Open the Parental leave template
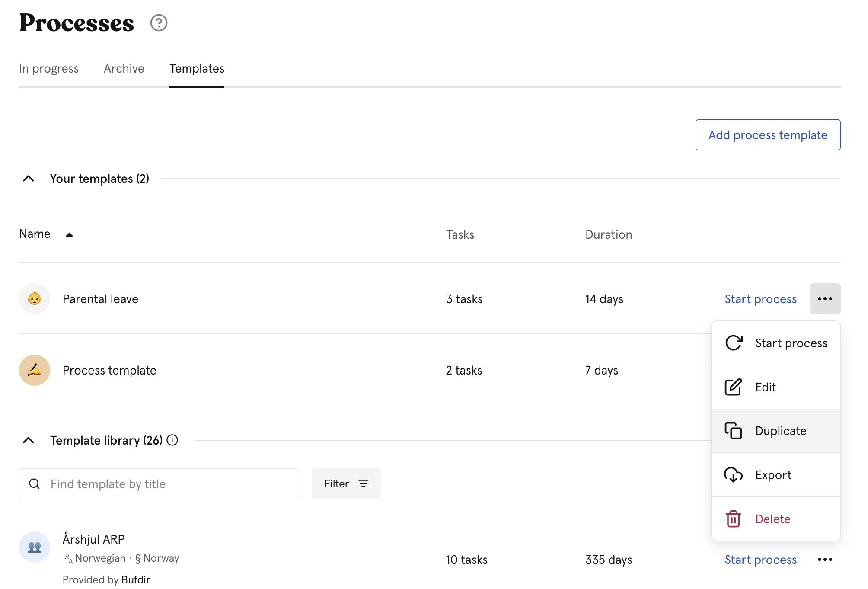The image size is (868, 589). [100, 299]
